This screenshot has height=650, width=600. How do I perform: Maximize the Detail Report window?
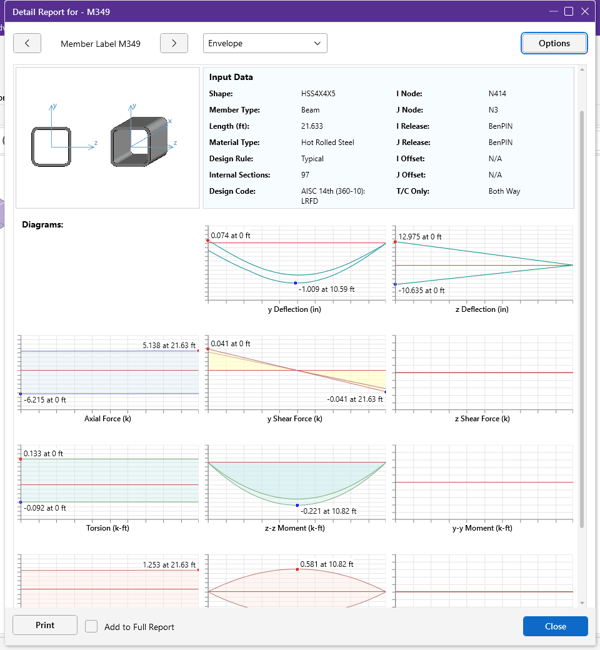pos(569,12)
